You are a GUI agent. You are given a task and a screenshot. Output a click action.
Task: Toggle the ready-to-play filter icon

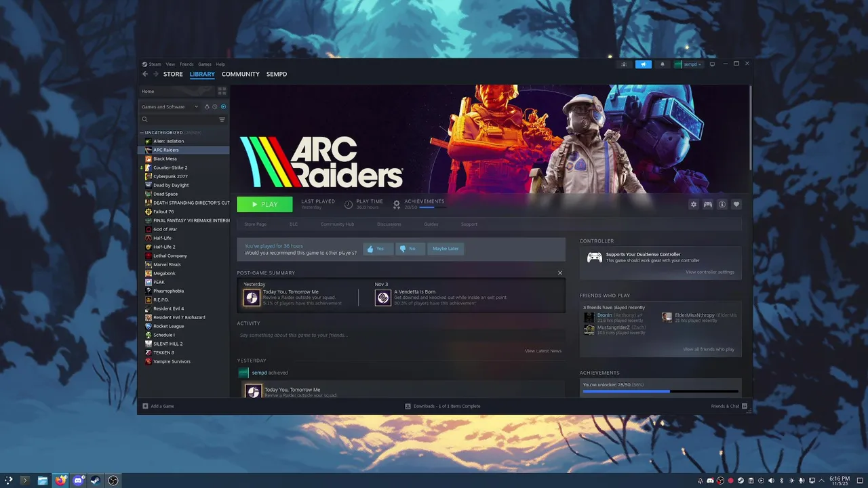[223, 106]
